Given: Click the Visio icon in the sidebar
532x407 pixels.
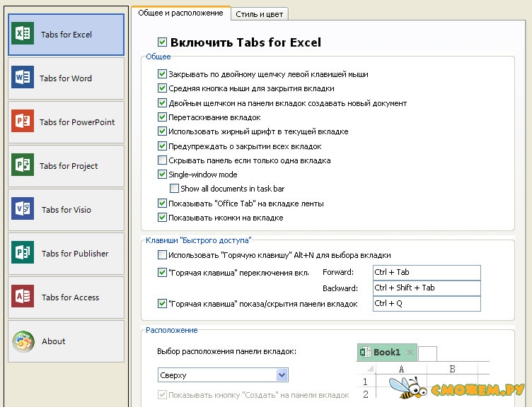Looking at the screenshot, I should (x=23, y=208).
